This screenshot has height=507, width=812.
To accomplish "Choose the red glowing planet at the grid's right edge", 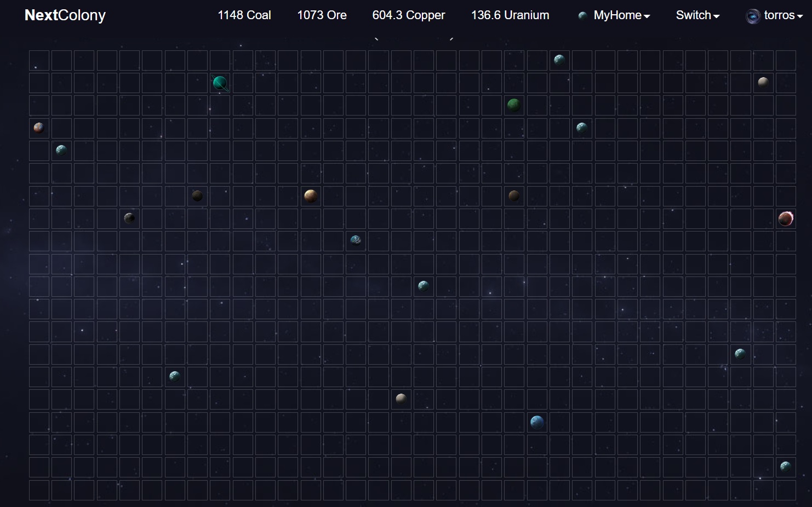I will coord(786,218).
